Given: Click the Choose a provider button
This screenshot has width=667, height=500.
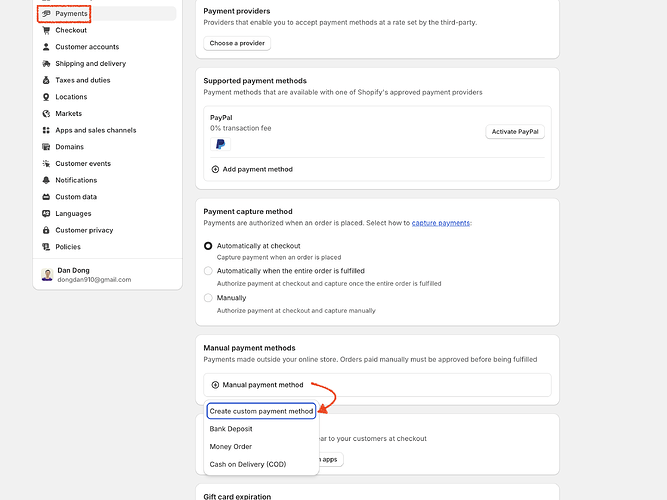Looking at the screenshot, I should (x=237, y=43).
